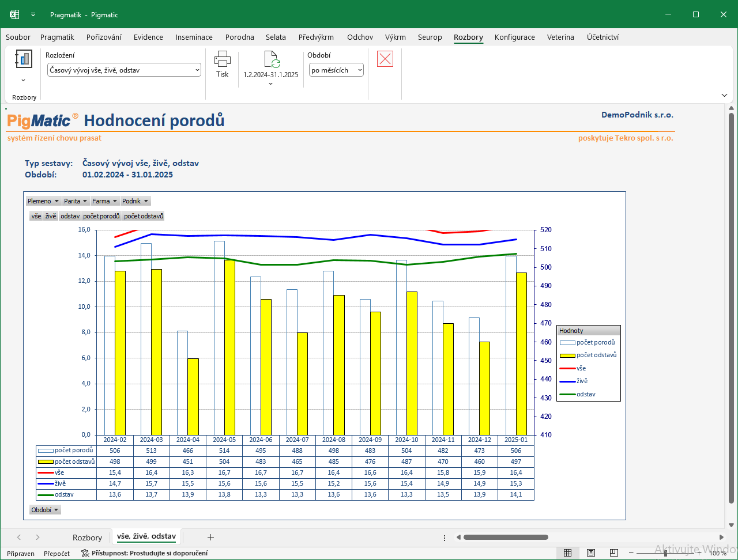Click the 'počet porodů' value field button
The image size is (738, 560).
point(101,216)
